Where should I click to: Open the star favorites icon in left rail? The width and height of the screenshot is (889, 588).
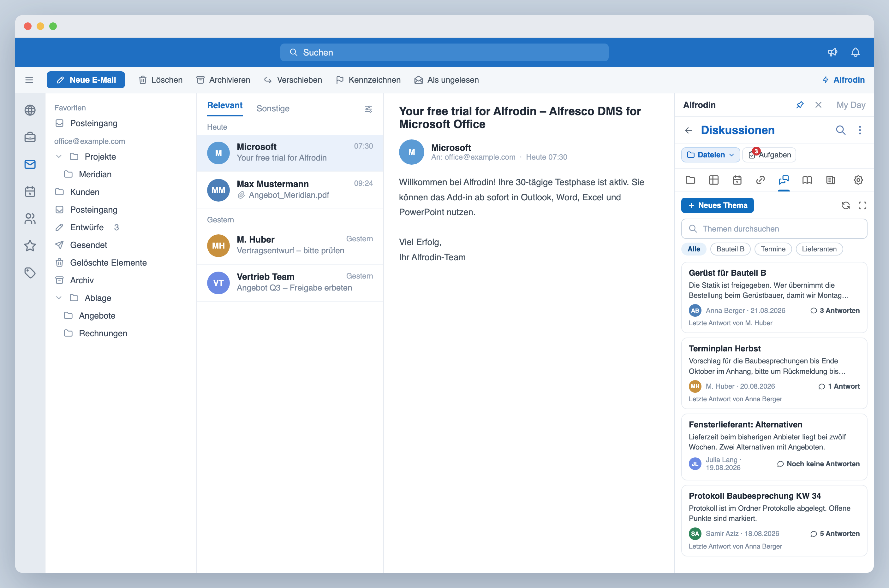click(30, 246)
